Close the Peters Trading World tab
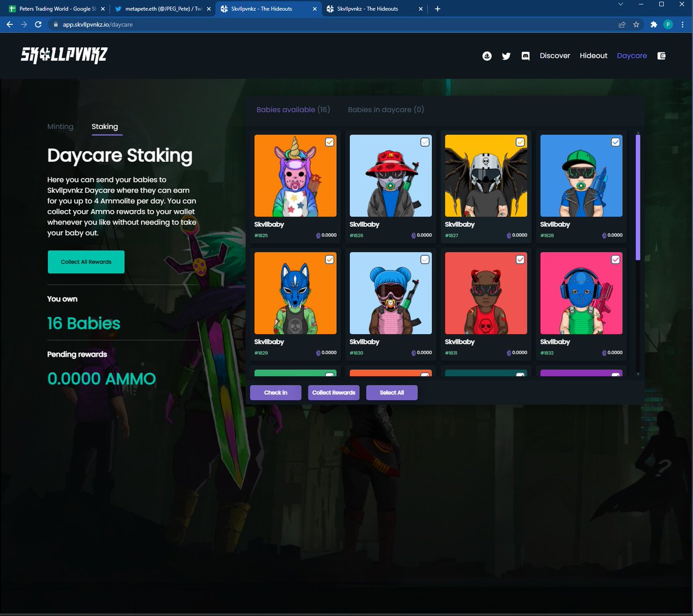The height and width of the screenshot is (616, 693). click(x=103, y=9)
